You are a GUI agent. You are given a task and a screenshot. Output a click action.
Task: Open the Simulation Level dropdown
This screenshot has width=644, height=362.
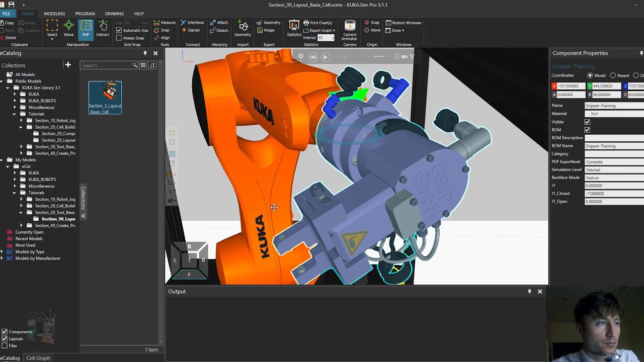coord(614,170)
